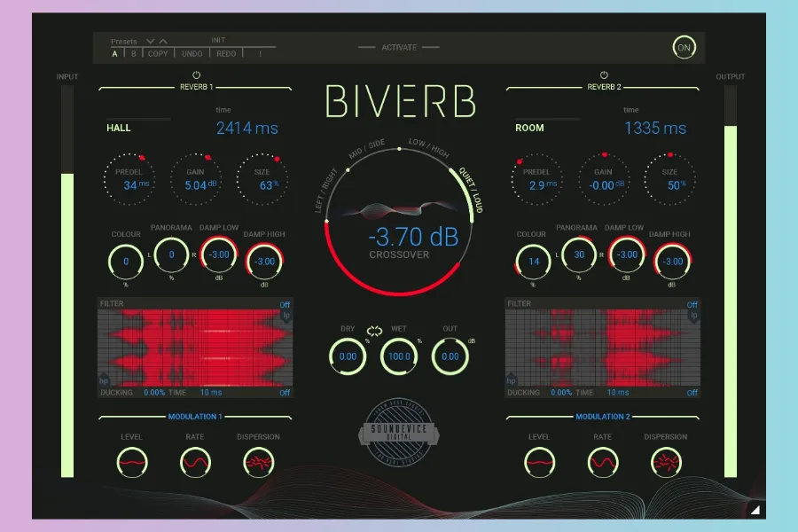Toggle the Reverb 2 power icon
Screen dimensions: 798x532
(x=603, y=75)
